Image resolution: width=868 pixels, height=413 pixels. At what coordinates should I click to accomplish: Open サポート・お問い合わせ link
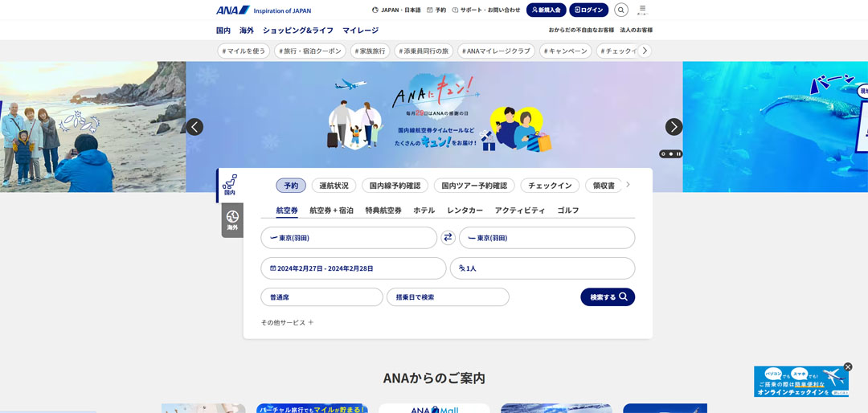[x=486, y=10]
